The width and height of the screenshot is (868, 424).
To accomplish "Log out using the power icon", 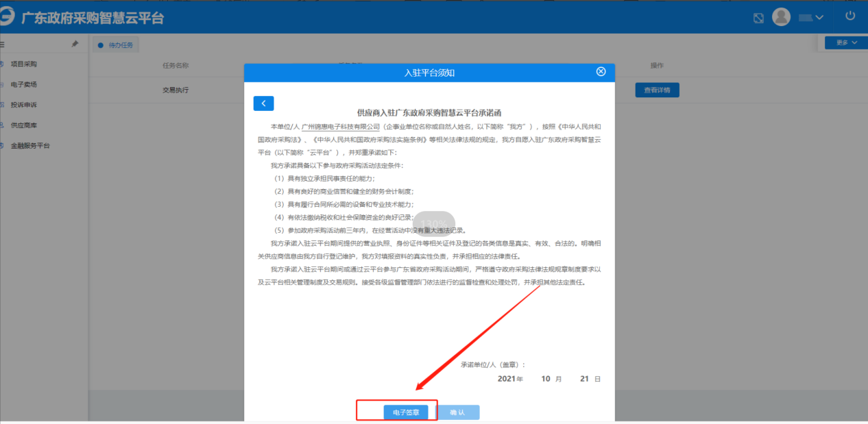I will tap(850, 16).
